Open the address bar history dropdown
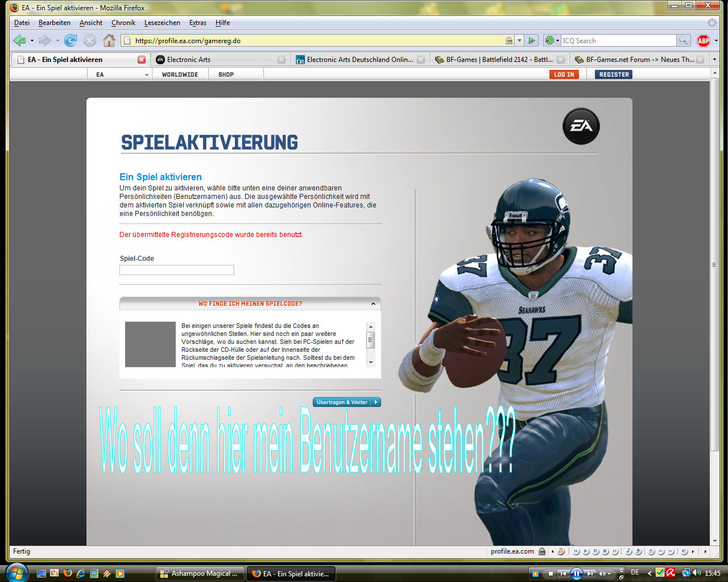The width and height of the screenshot is (728, 582). (x=519, y=40)
